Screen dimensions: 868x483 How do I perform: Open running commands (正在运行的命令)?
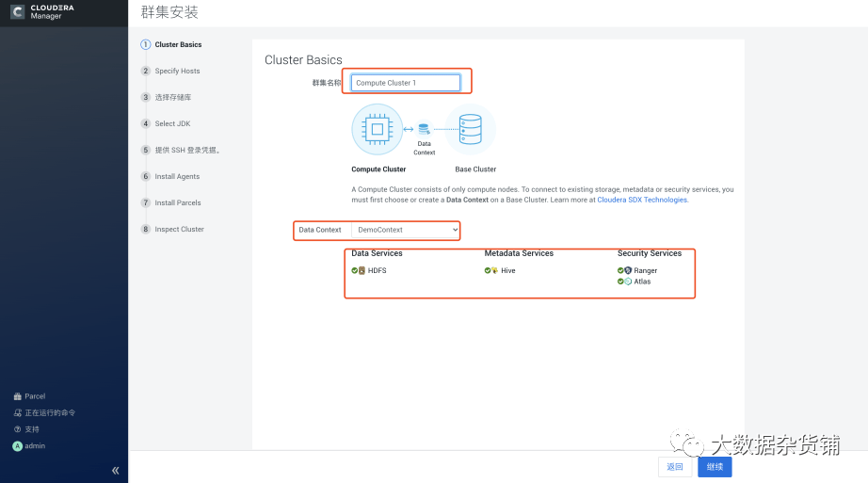(x=44, y=412)
